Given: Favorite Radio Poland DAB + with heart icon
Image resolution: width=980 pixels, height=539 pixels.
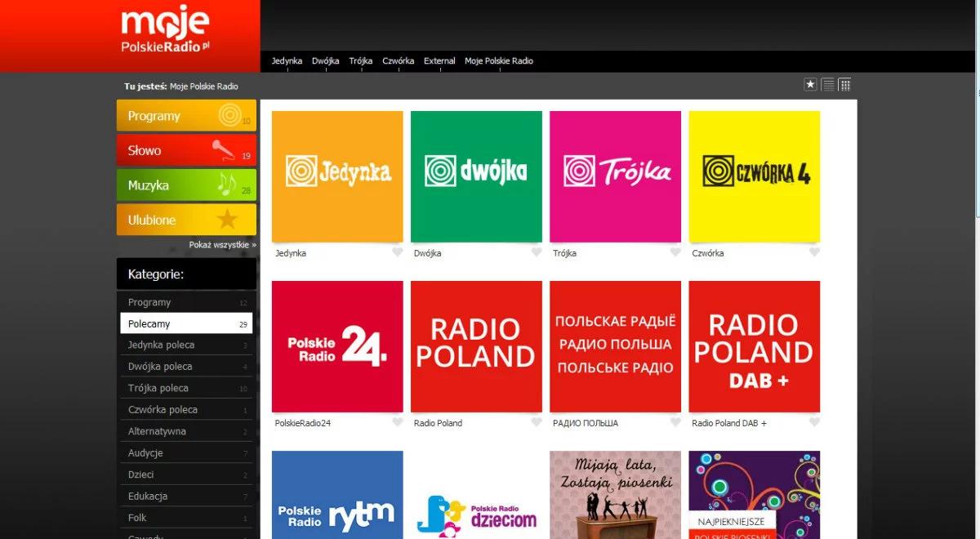Looking at the screenshot, I should (814, 422).
